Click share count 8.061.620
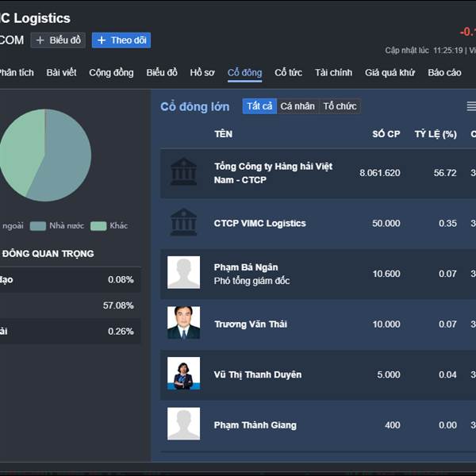Image resolution: width=476 pixels, height=476 pixels. pos(380,173)
